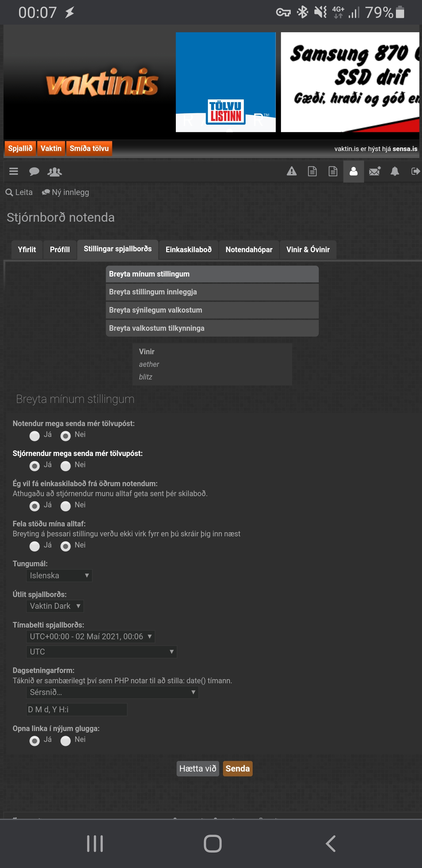Switch to the Prófíll tab
The height and width of the screenshot is (868, 422).
click(59, 250)
